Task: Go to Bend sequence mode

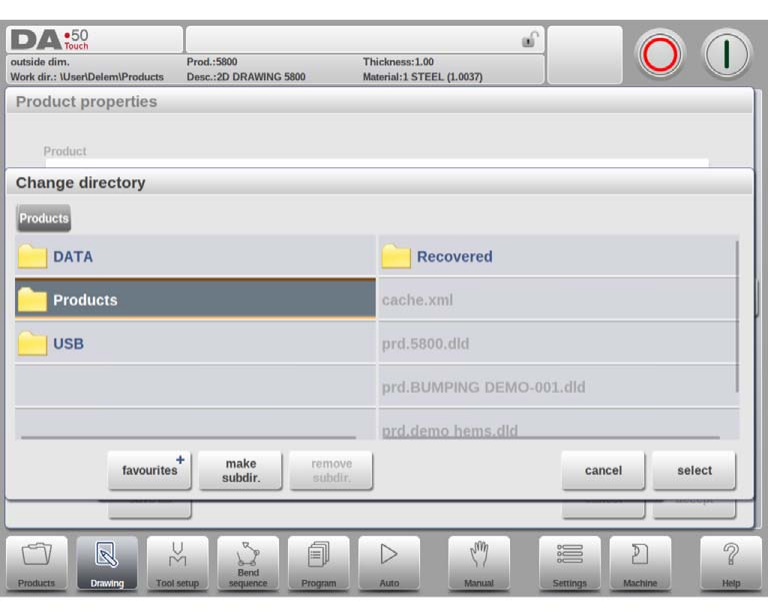Action: coord(248,563)
